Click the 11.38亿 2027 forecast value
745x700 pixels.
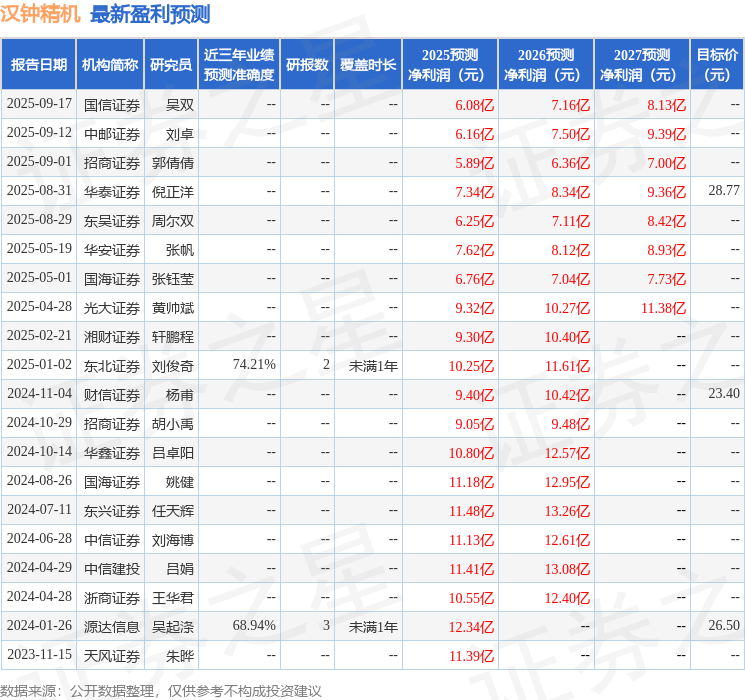point(664,308)
